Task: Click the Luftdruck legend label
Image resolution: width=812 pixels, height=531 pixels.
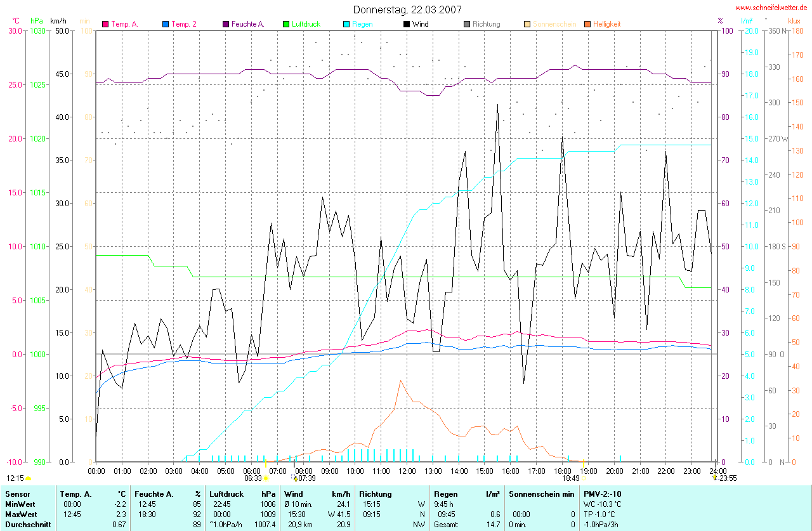Action: (306, 24)
